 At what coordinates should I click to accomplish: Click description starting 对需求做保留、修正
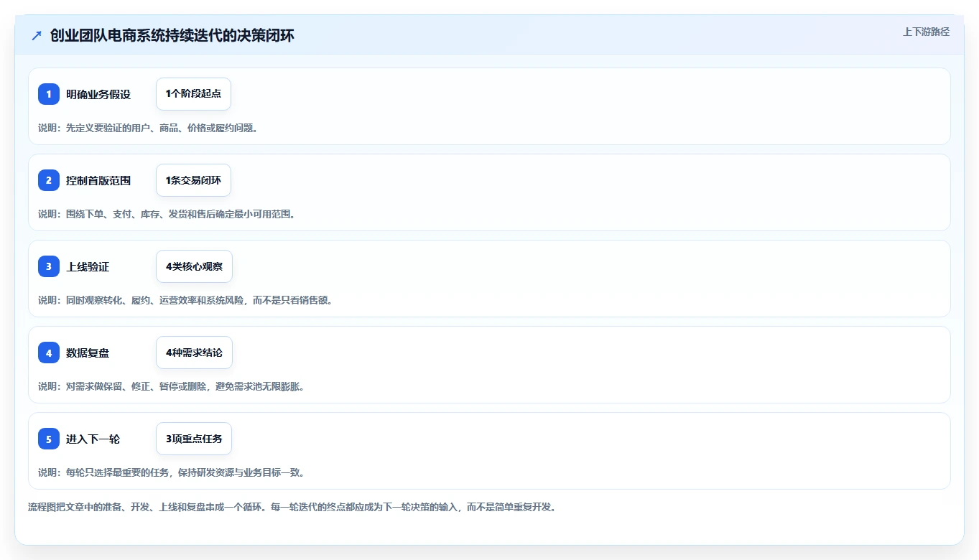172,386
